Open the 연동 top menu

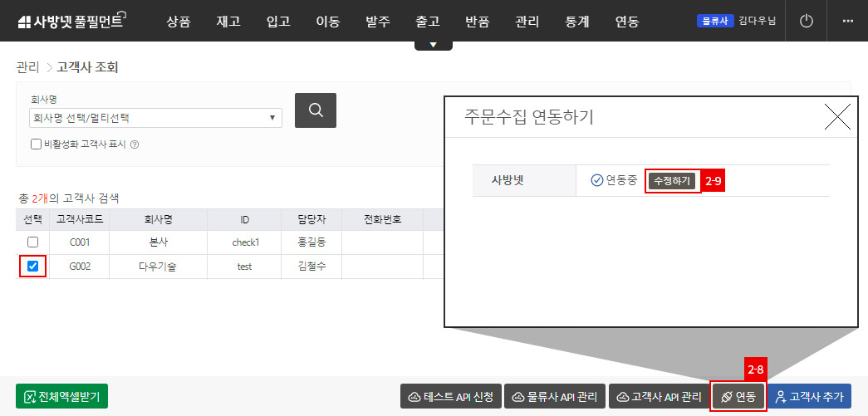(x=627, y=22)
